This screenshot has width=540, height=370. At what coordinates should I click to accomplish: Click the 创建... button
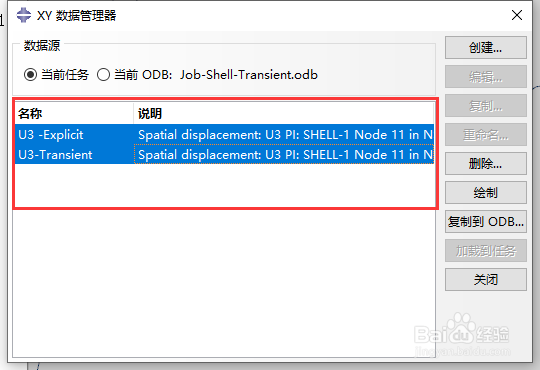click(x=486, y=48)
